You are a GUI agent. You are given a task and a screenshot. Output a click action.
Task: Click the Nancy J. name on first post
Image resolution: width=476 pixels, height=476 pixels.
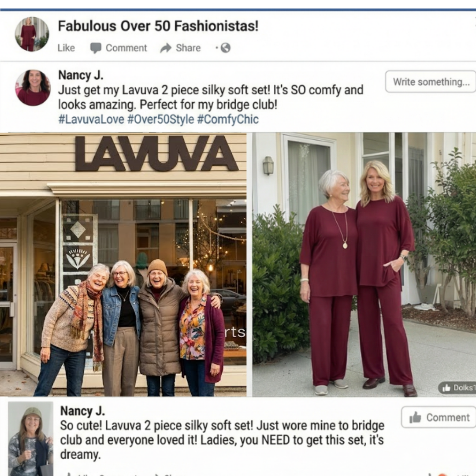(81, 75)
